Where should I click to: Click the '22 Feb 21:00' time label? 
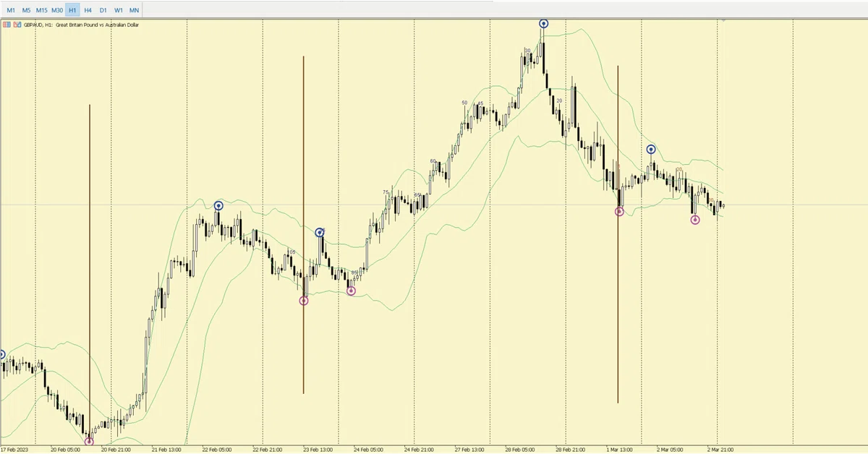[268, 449]
